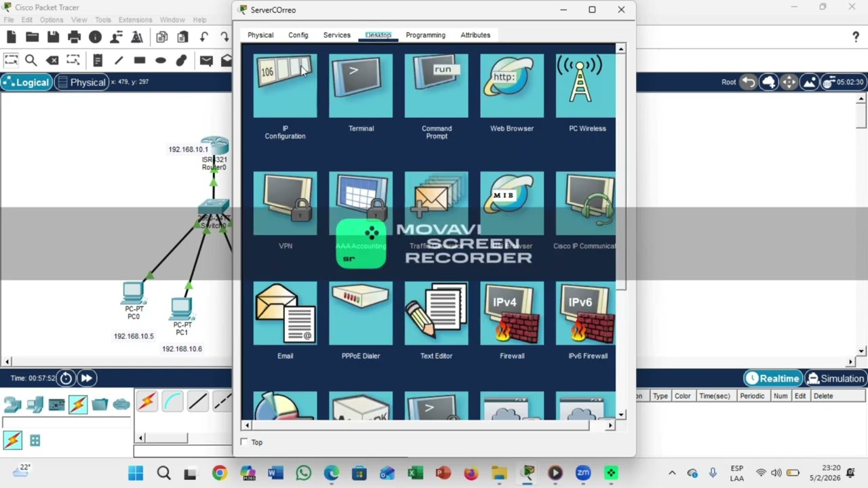Select the Draw Line tool
The height and width of the screenshot is (488, 868).
coord(119,60)
